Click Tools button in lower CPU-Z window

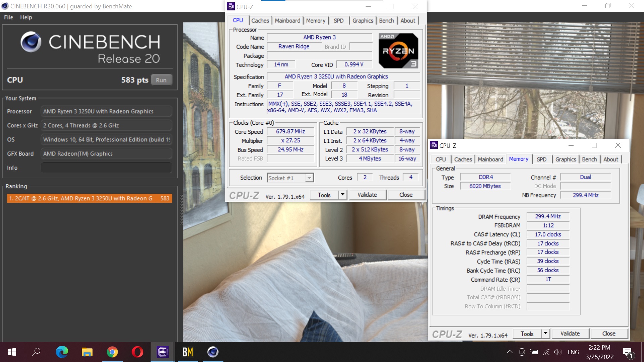coord(527,334)
